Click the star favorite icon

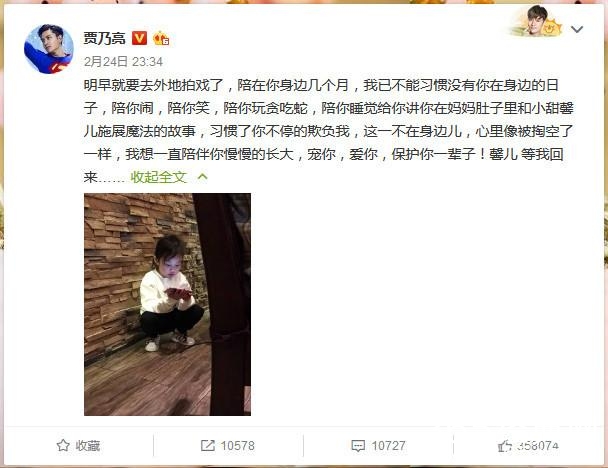click(x=63, y=446)
